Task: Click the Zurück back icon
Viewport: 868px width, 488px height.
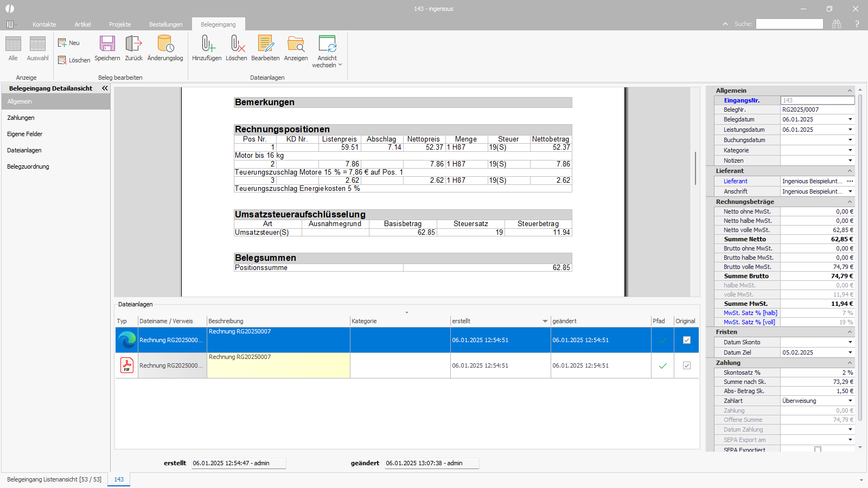Action: coord(133,44)
